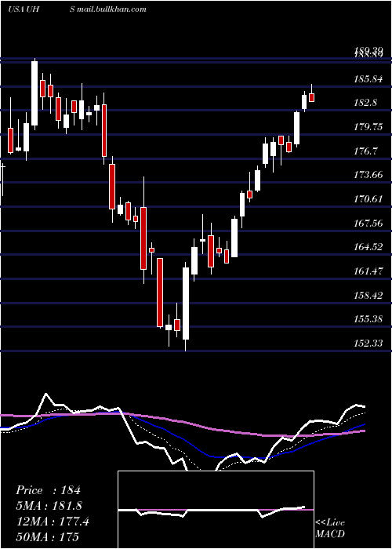Click the 167.56 price level label
Viewport: 392px width, 549px height.
pos(368,223)
